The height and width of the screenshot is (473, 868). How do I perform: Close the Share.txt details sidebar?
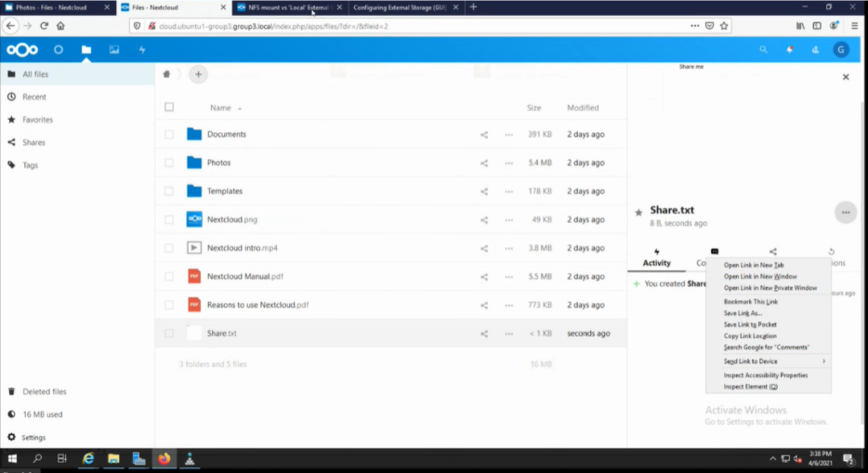coord(846,77)
